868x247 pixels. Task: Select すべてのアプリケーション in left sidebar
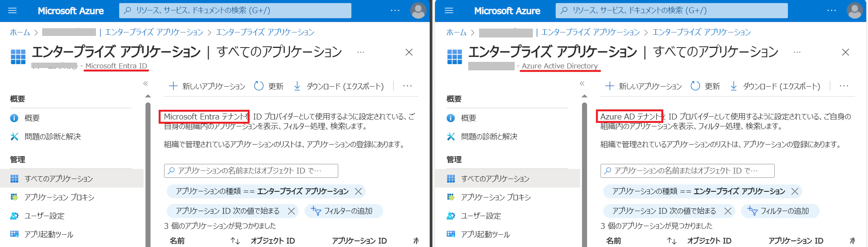pos(72,179)
